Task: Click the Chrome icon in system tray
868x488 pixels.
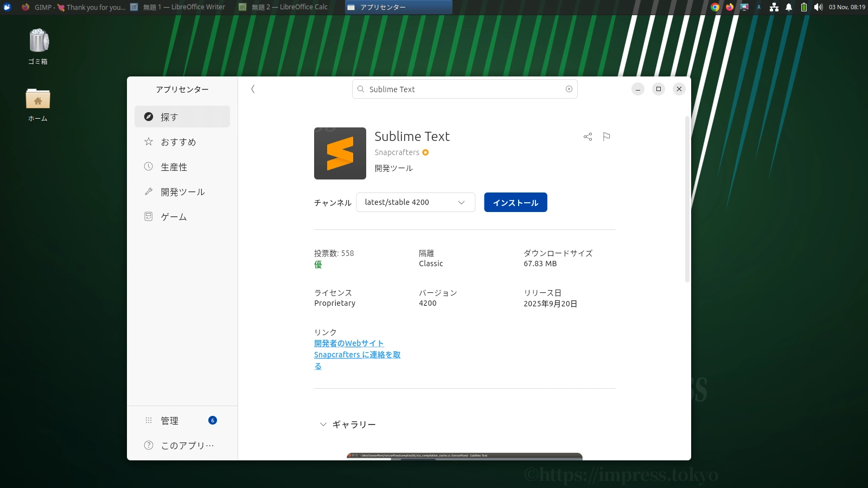Action: [x=715, y=7]
